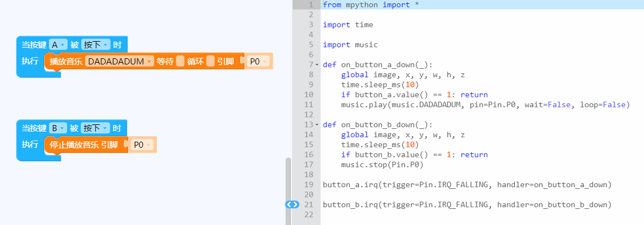The width and height of the screenshot is (644, 225).
Task: Click the 当按键 label of the A event block
Action: 33,44
